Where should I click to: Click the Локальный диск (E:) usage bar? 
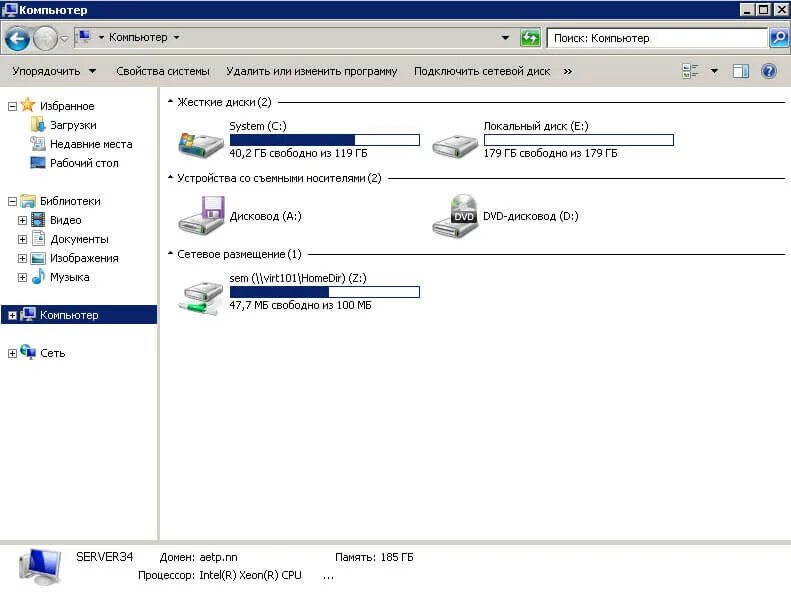pyautogui.click(x=579, y=140)
